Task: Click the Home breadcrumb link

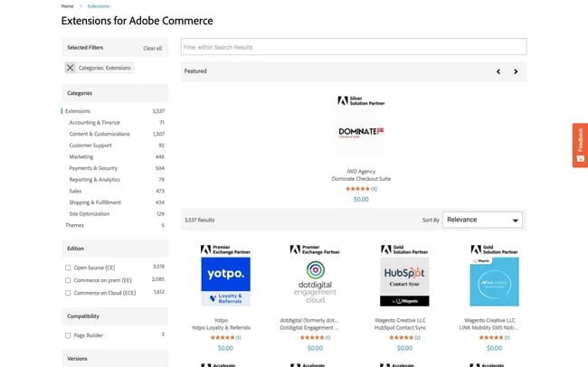Action: point(68,6)
